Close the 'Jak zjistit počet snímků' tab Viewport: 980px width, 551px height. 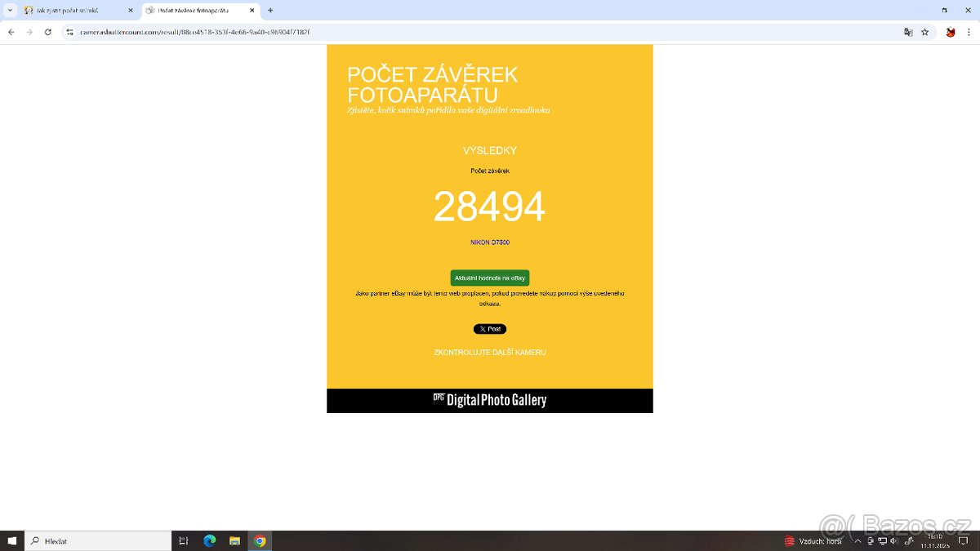coord(130,11)
